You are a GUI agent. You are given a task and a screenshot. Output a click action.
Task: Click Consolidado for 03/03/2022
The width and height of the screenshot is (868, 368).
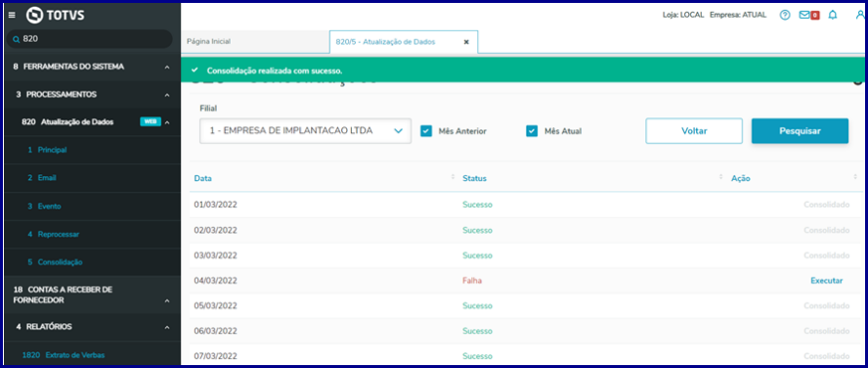(827, 255)
